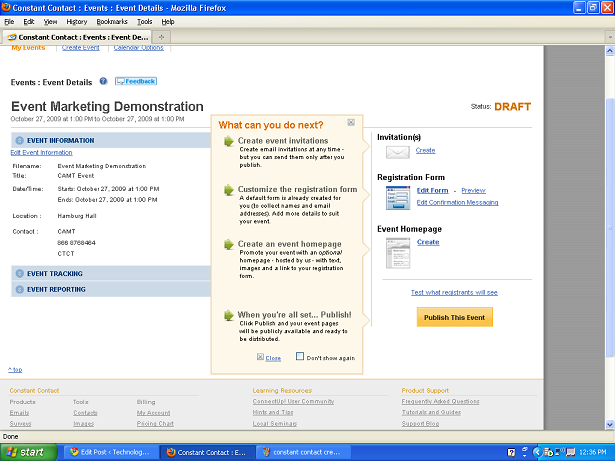Click the green arrow beside When you're all set

tap(229, 315)
